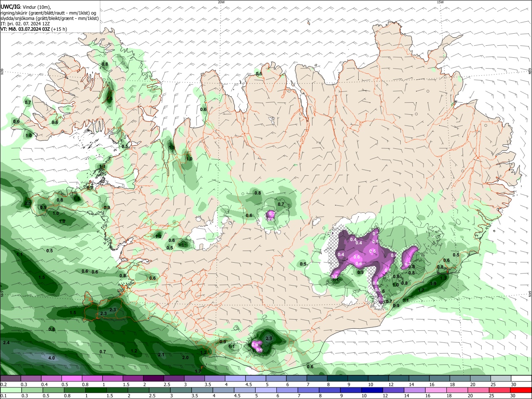Viewport: 532px width, 399px height.
Task: Pick the upper legend row 2.5 swatch
Action: [174, 378]
